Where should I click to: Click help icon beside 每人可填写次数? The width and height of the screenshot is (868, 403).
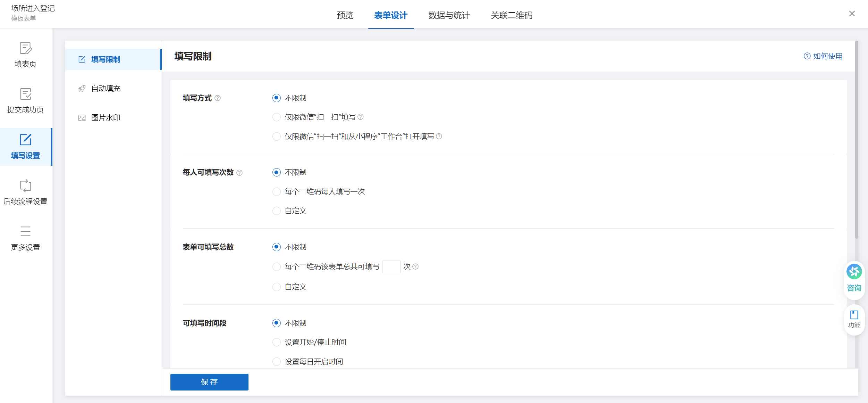239,173
